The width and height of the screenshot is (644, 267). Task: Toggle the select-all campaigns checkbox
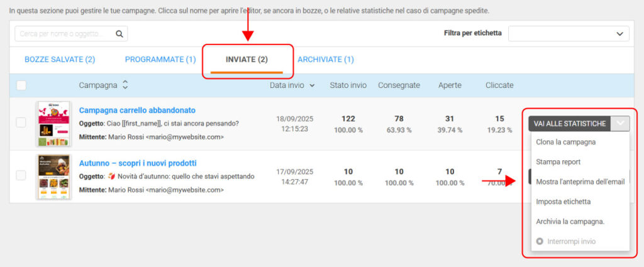pos(21,85)
